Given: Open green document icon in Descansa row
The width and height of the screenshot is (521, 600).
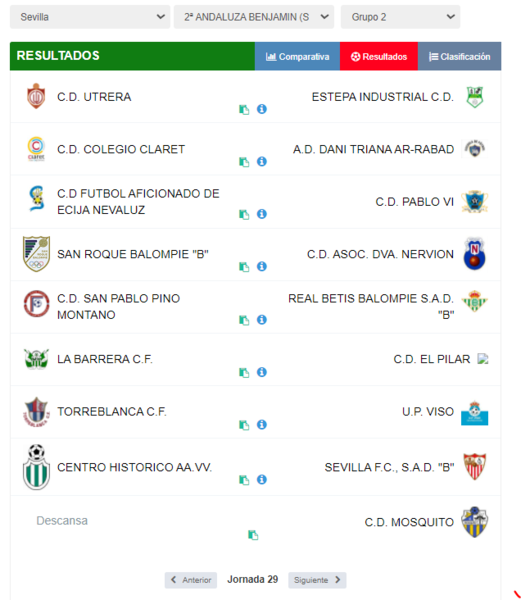Looking at the screenshot, I should (x=253, y=535).
